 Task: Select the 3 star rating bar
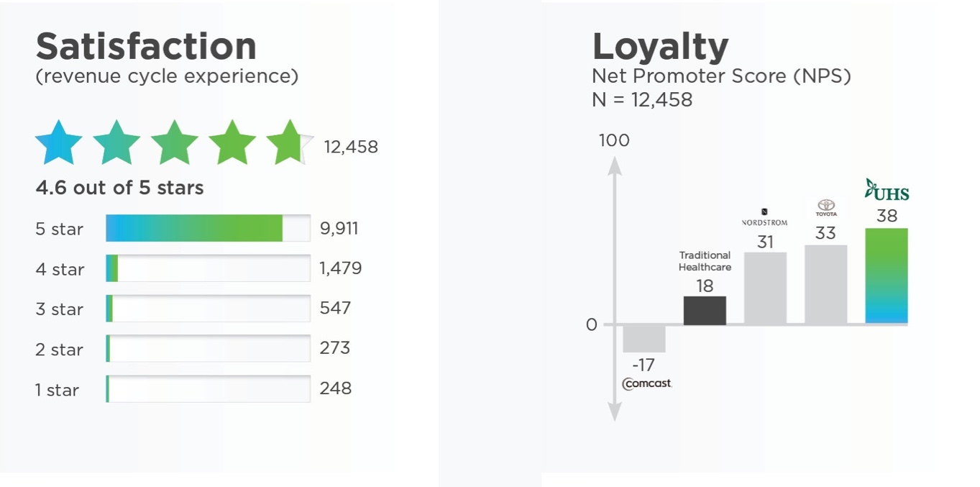tap(208, 309)
